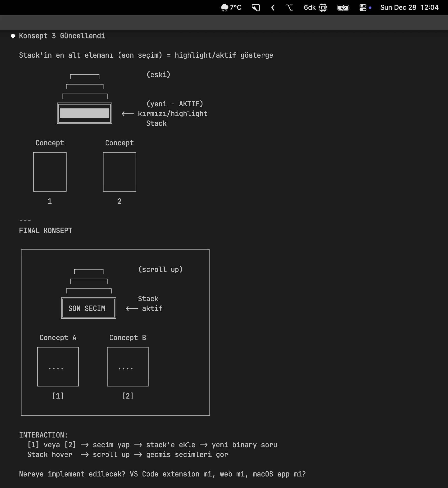Select the Concept B box with dots
The width and height of the screenshot is (448, 488).
[128, 367]
